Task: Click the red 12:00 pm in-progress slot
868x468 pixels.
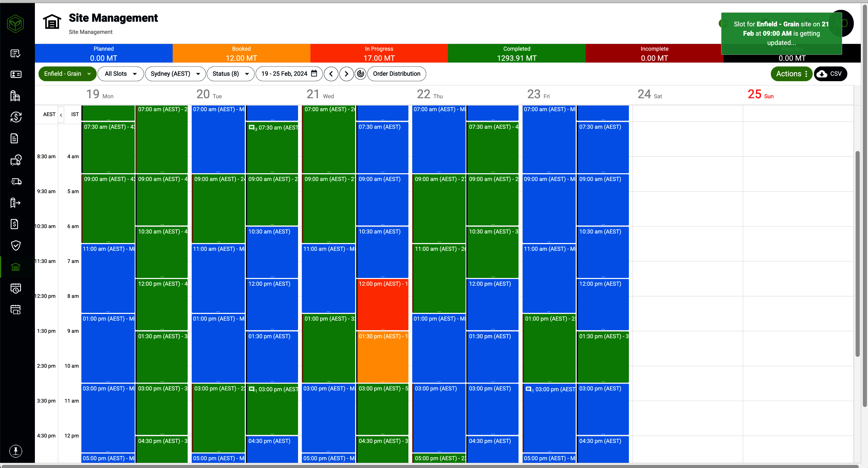Action: (x=382, y=305)
